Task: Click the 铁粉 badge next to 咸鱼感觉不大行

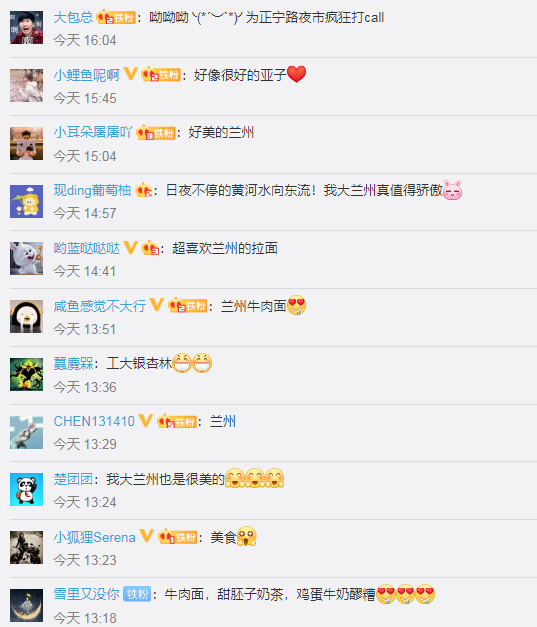Action: coord(188,306)
